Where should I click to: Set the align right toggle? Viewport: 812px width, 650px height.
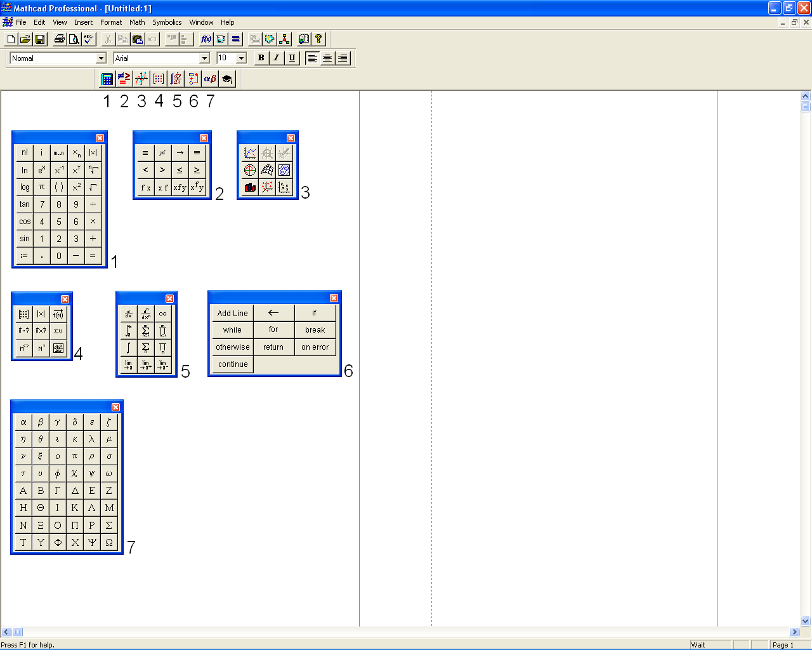point(343,58)
